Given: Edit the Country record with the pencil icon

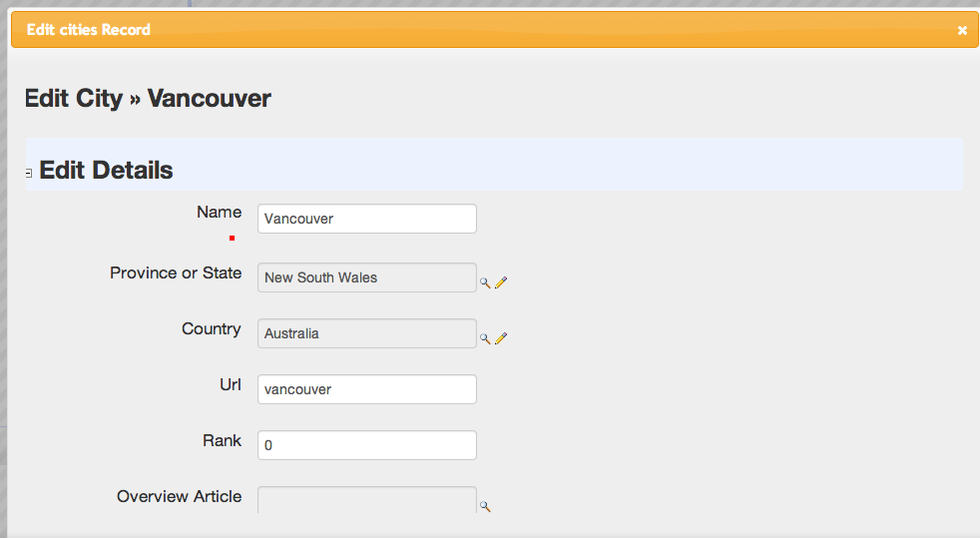Looking at the screenshot, I should [x=501, y=338].
